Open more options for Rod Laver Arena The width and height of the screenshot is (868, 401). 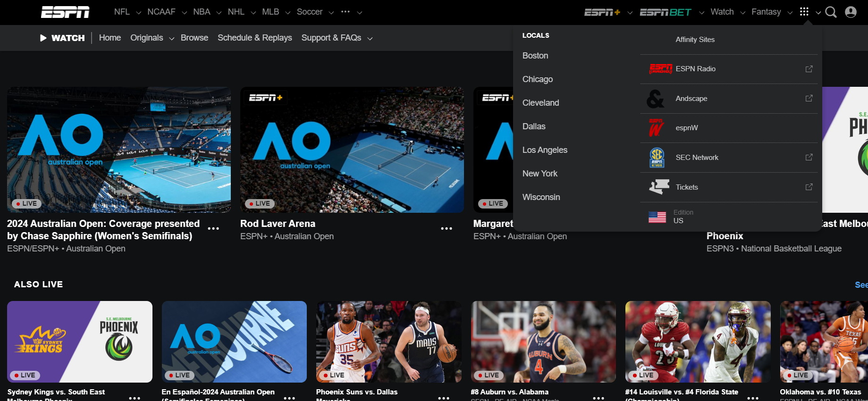[x=447, y=228]
